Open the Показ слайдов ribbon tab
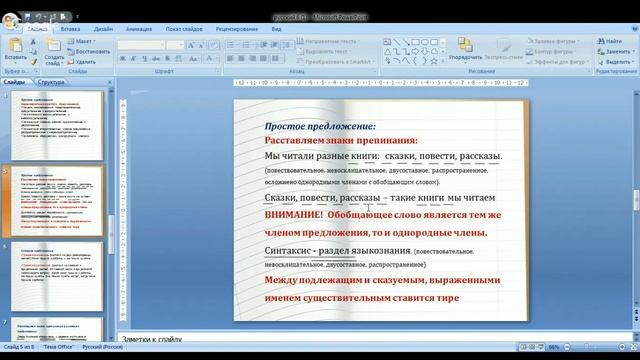 [x=184, y=29]
